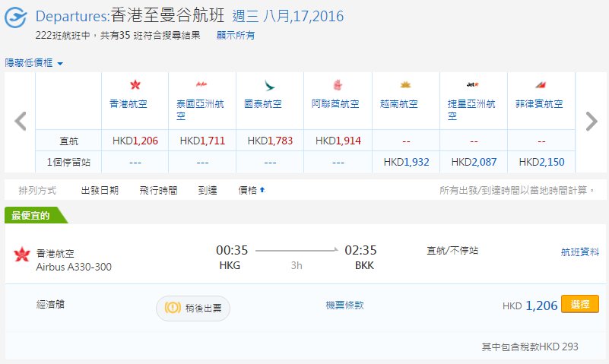Click the 稍後出票 ticket later badge
609x364 pixels.
[x=193, y=308]
